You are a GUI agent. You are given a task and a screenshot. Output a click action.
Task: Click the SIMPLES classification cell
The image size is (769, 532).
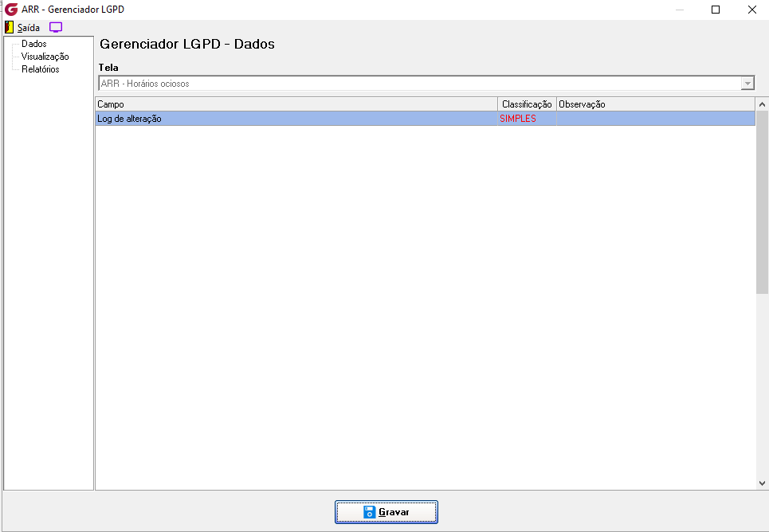pos(528,119)
